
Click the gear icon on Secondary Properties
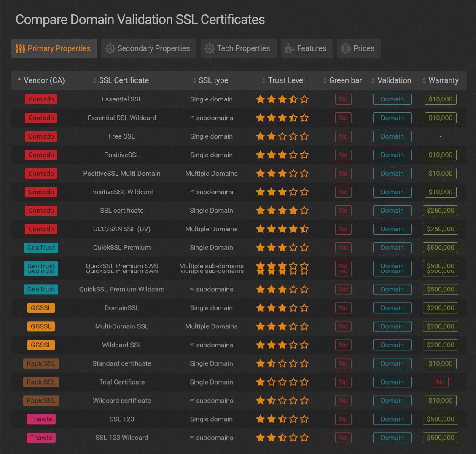point(110,48)
